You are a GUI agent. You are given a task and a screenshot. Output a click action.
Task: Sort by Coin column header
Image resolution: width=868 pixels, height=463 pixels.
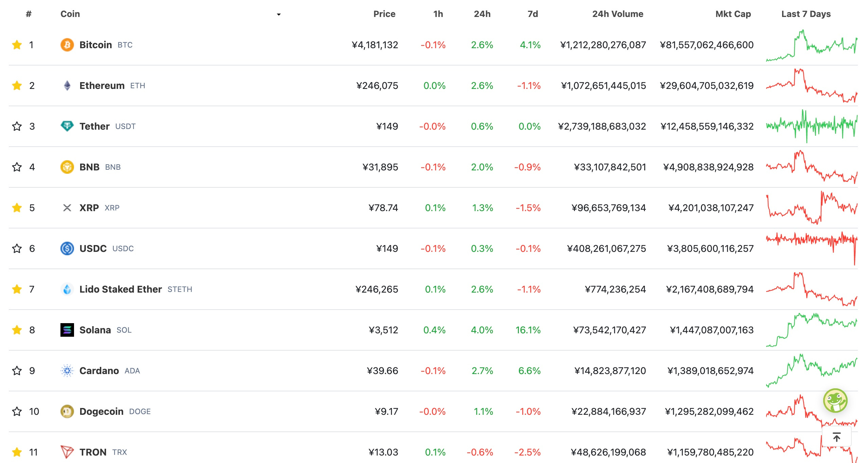pyautogui.click(x=70, y=14)
